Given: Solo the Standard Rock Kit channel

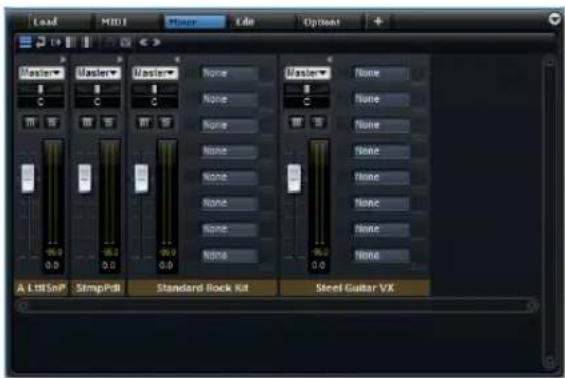Looking at the screenshot, I should (x=165, y=123).
